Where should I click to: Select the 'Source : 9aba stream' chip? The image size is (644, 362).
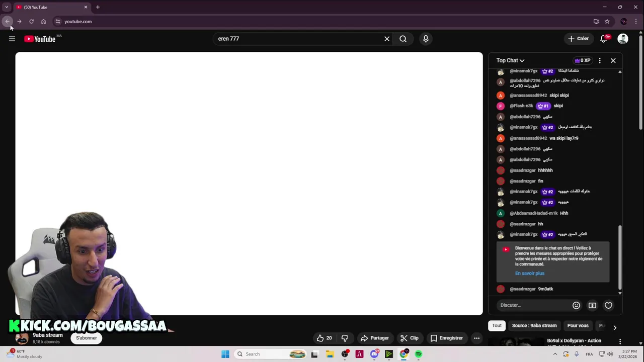(534, 326)
